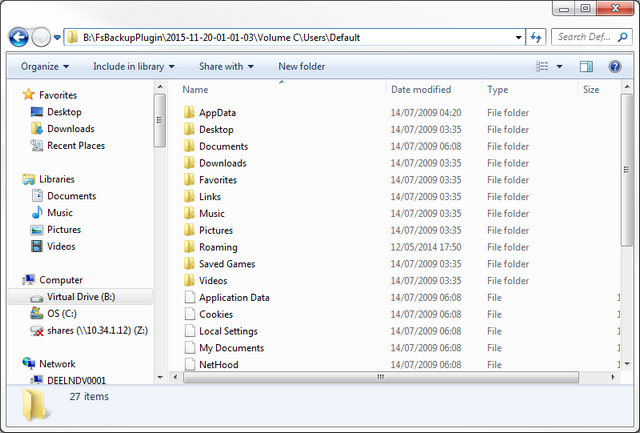
Task: Click navigation pane scroll up arrow
Action: (160, 87)
